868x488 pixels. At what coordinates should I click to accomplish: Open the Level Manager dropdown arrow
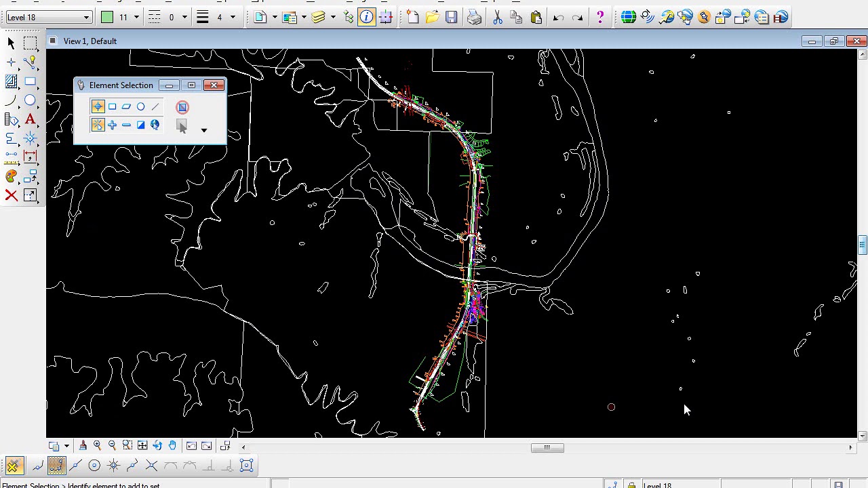[333, 17]
